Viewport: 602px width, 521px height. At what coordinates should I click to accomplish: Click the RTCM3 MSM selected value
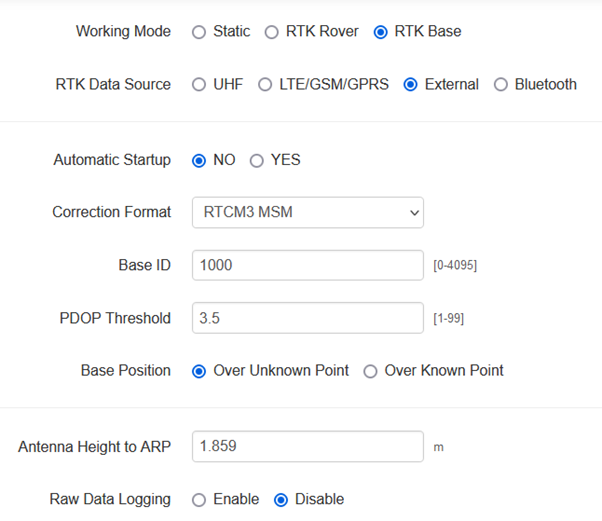point(248,212)
